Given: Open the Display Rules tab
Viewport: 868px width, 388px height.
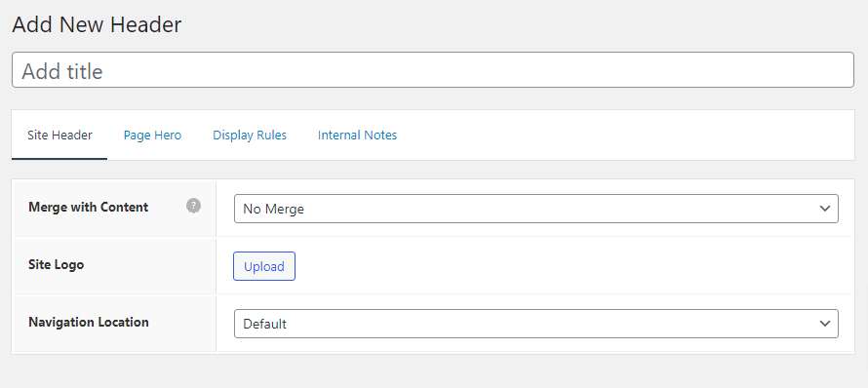Looking at the screenshot, I should (x=250, y=136).
